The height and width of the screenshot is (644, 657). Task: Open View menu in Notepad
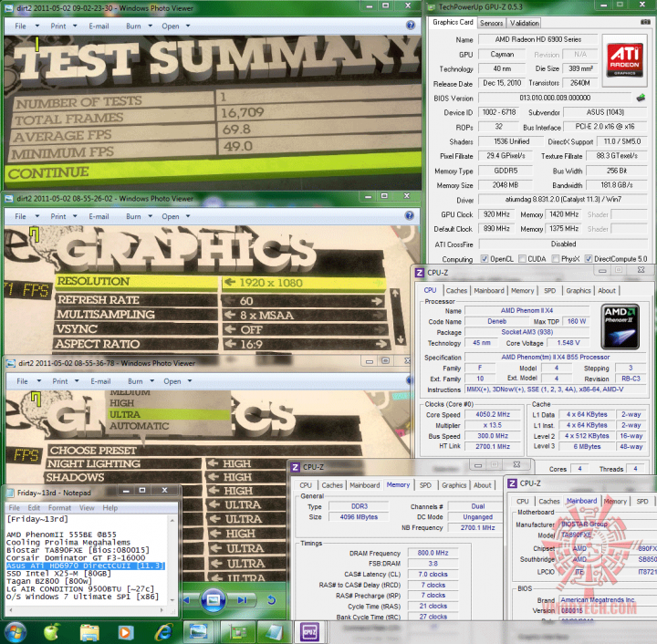coord(87,507)
